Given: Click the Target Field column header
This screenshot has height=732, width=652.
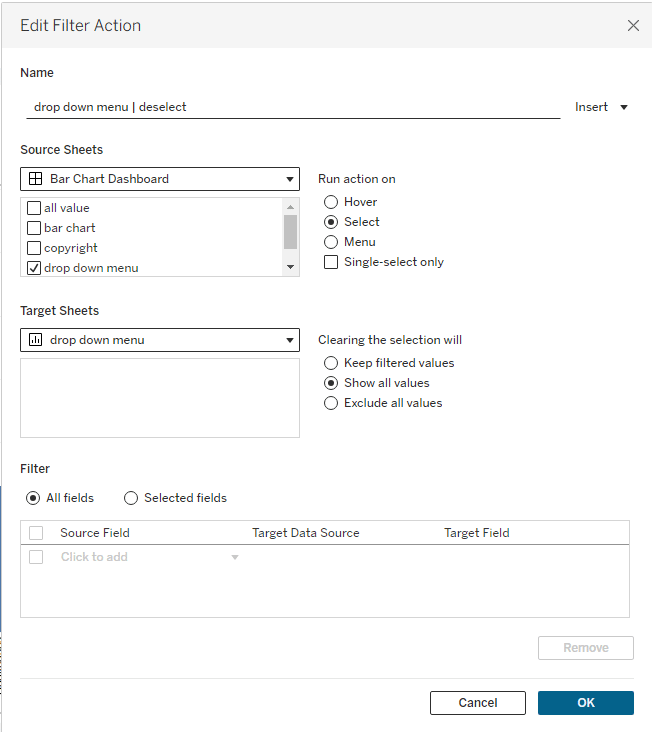Looking at the screenshot, I should pyautogui.click(x=477, y=533).
